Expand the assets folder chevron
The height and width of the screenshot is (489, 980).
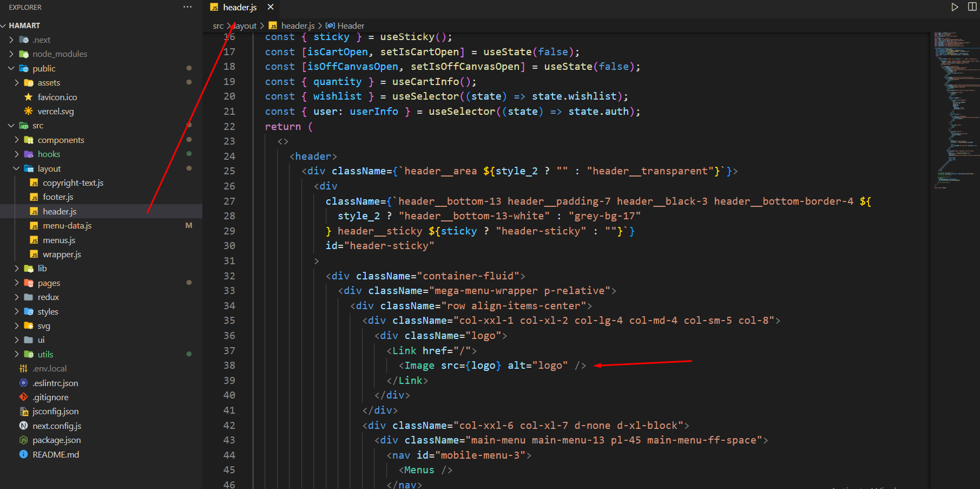(x=17, y=83)
